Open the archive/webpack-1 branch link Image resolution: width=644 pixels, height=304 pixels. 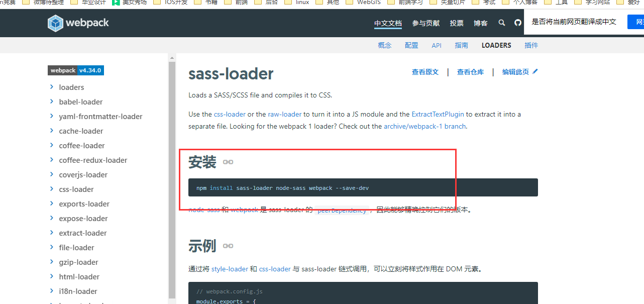click(x=425, y=126)
